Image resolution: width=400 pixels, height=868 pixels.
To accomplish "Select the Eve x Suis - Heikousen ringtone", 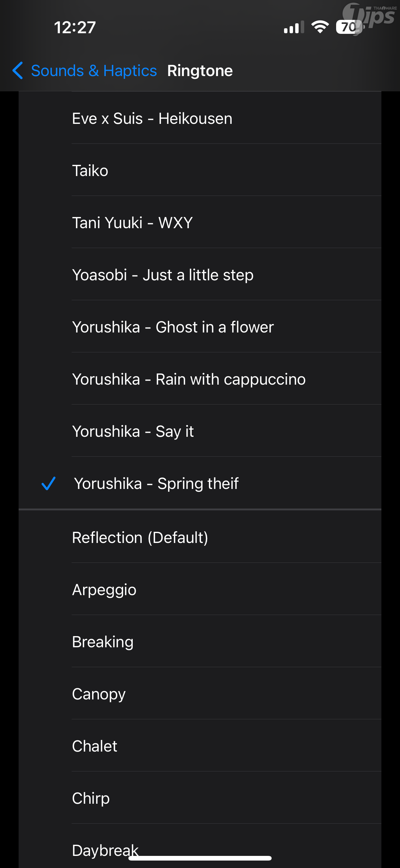I will (152, 119).
